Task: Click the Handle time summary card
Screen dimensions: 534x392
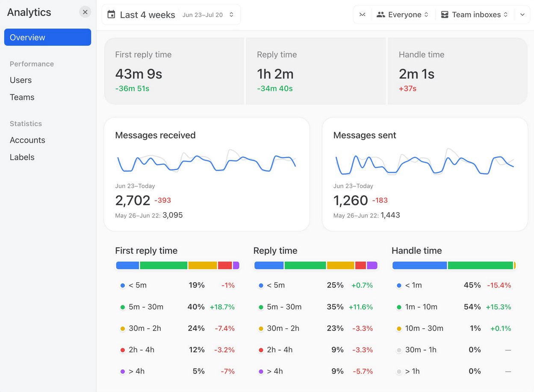Action: [x=457, y=71]
